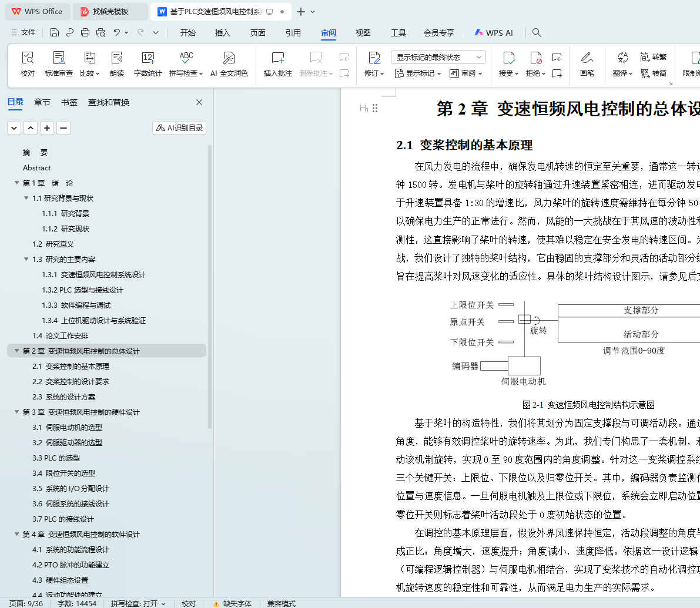Go to 1.4 论文工作安排 heading
Screen dimensions: 700x608
point(60,335)
